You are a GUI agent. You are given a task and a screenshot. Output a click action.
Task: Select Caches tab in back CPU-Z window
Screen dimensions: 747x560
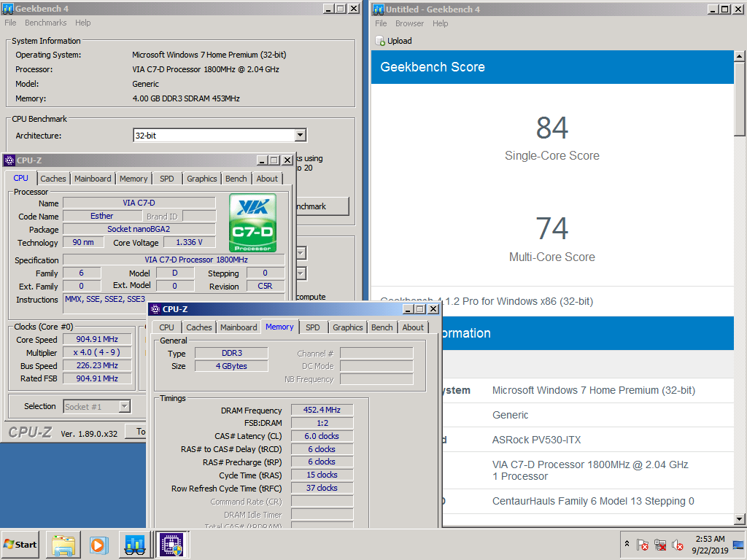click(53, 179)
